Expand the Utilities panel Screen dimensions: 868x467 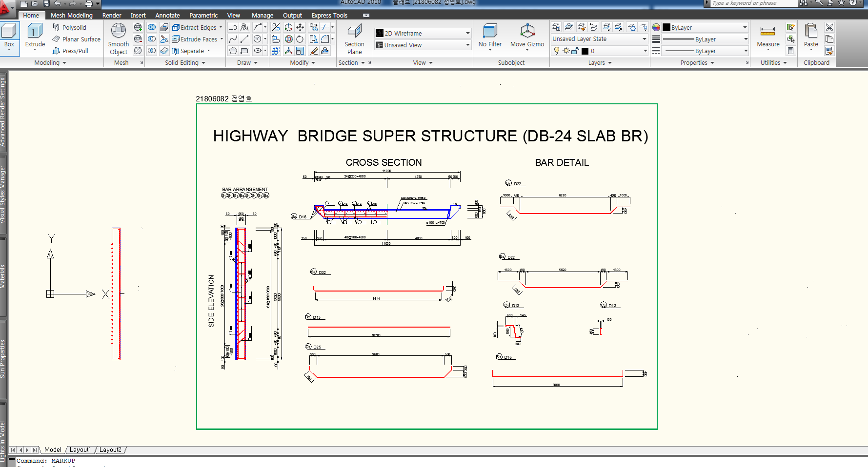tap(773, 62)
